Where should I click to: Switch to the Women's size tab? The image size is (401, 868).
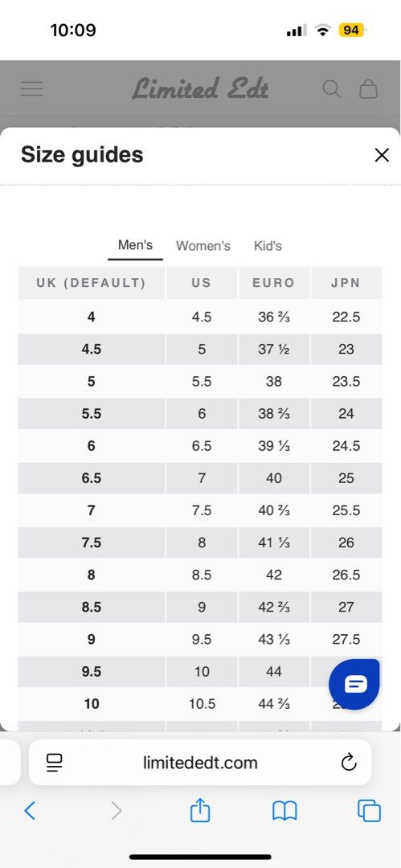pyautogui.click(x=203, y=246)
